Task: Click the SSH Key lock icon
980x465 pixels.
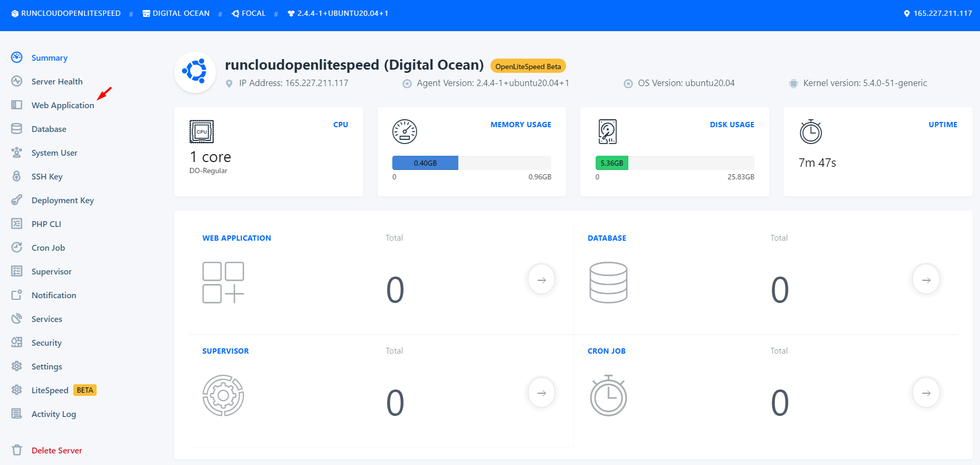Action: [17, 176]
